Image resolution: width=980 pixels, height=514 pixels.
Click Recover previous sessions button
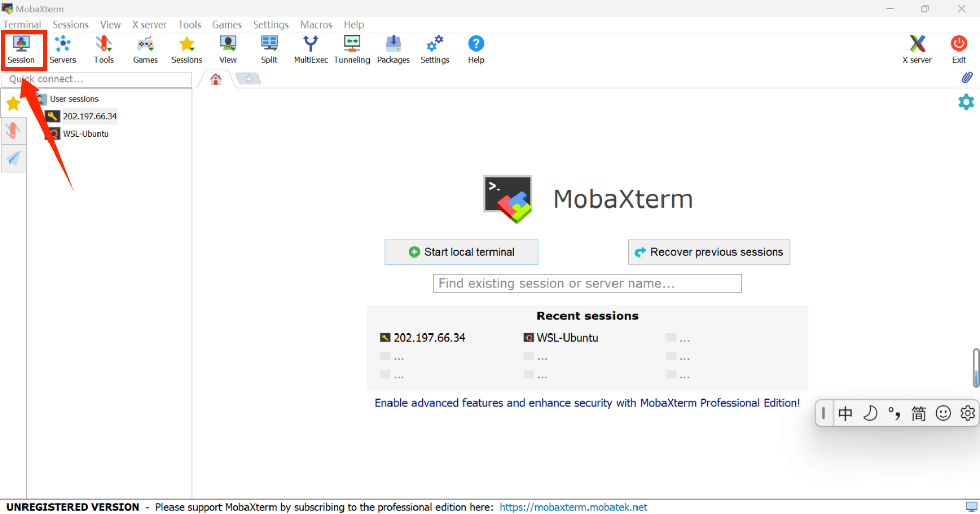click(x=709, y=252)
